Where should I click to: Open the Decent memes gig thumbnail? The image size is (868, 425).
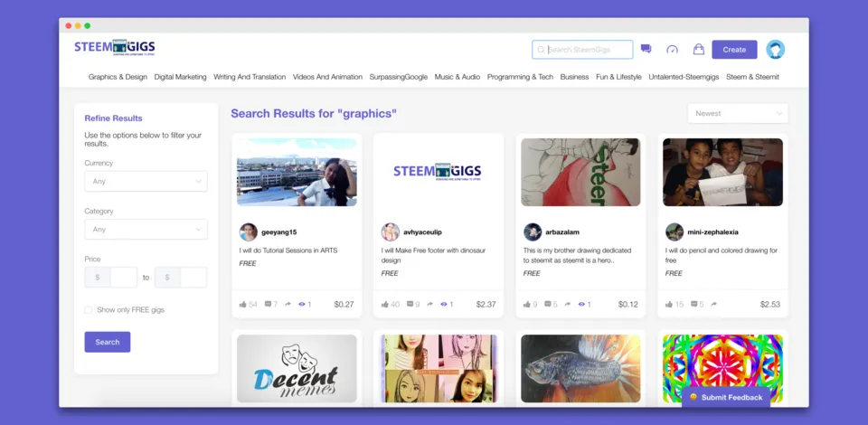[297, 369]
